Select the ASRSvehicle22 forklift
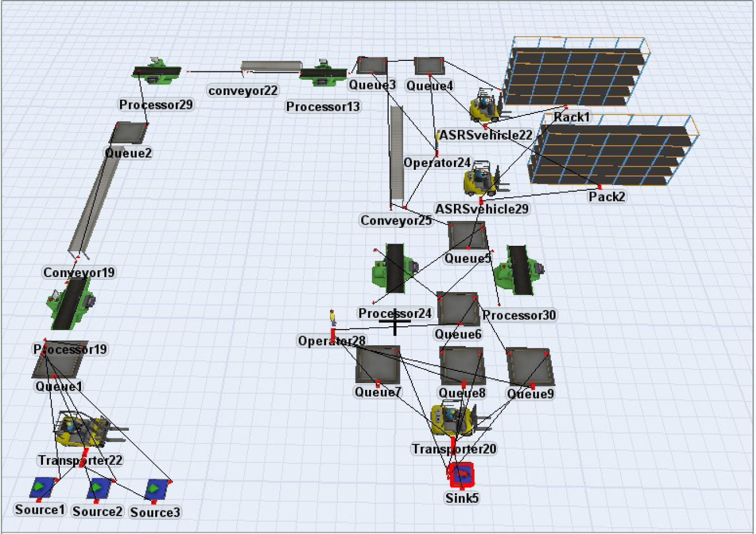756x534 pixels. (x=486, y=106)
